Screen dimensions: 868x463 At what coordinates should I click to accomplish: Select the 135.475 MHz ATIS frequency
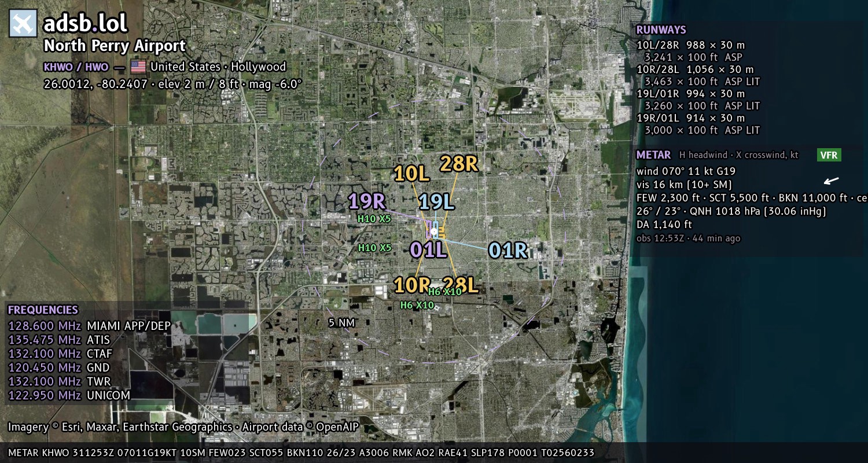click(x=59, y=340)
